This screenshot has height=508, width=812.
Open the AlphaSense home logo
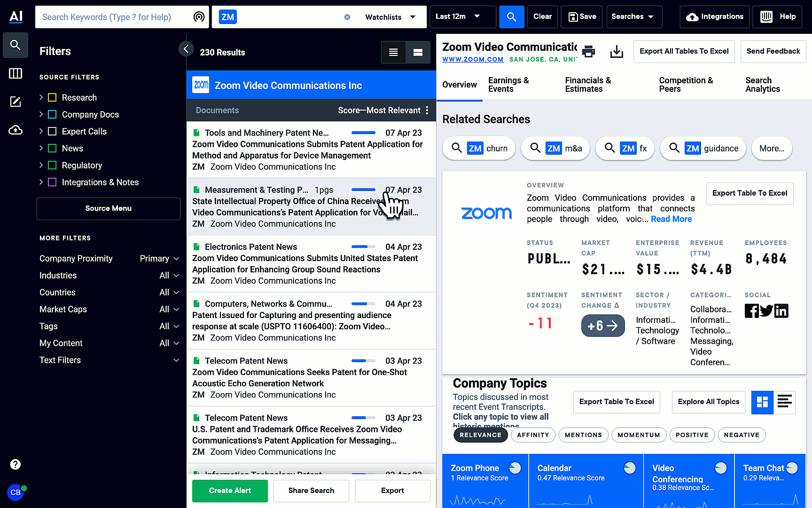point(16,16)
